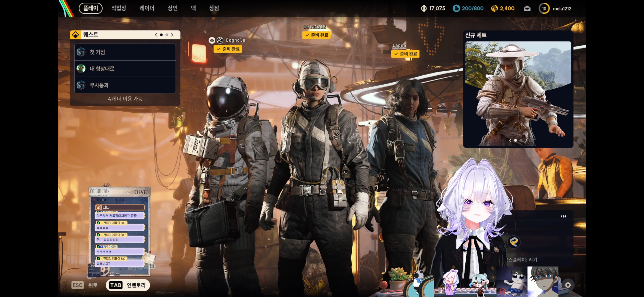Select the first 신규 세트 page dot
The image size is (644, 297).
[x=515, y=140]
